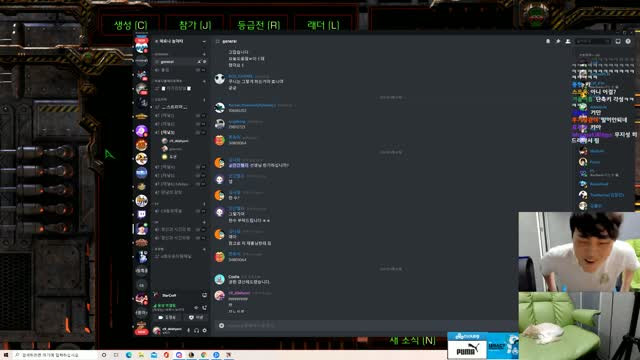Image resolution: width=640 pixels, height=360 pixels.
Task: Open the Discord inbox icon
Action: click(x=618, y=41)
